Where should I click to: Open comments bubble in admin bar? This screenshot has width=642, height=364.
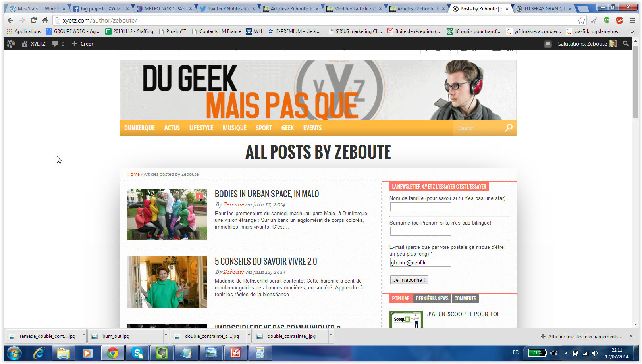pyautogui.click(x=58, y=44)
